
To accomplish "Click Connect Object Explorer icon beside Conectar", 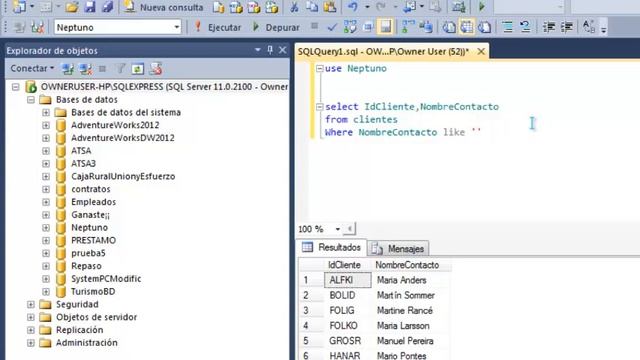I will click(x=68, y=69).
